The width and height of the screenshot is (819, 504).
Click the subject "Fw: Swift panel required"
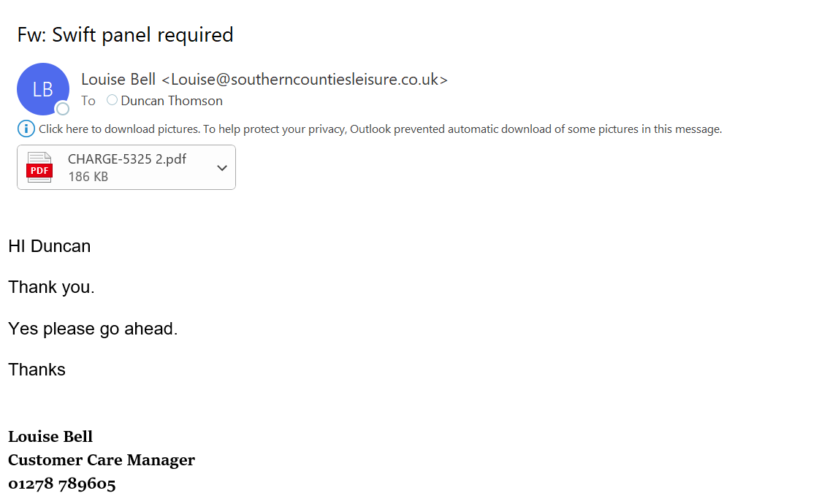pyautogui.click(x=125, y=34)
